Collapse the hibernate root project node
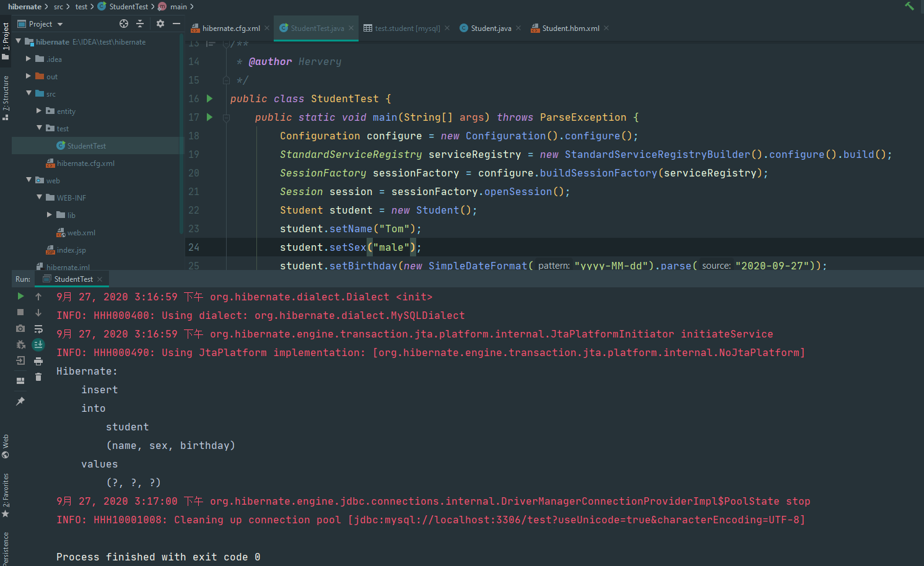 [x=19, y=41]
